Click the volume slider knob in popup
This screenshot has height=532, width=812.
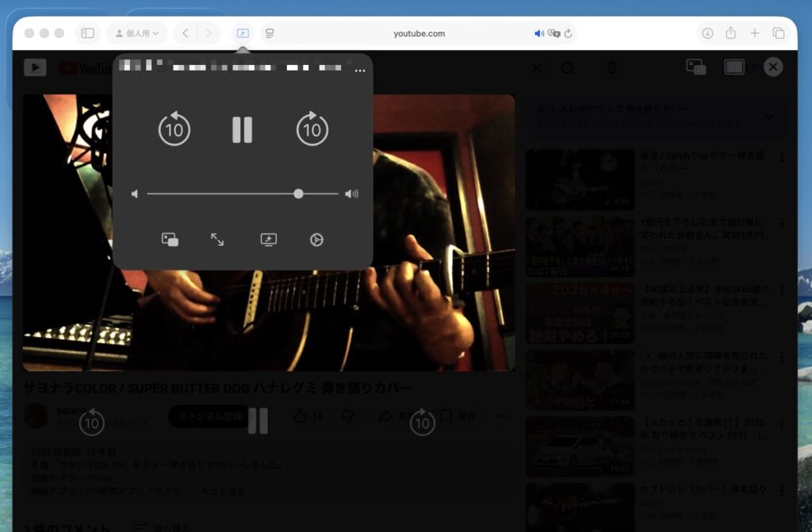pos(298,193)
